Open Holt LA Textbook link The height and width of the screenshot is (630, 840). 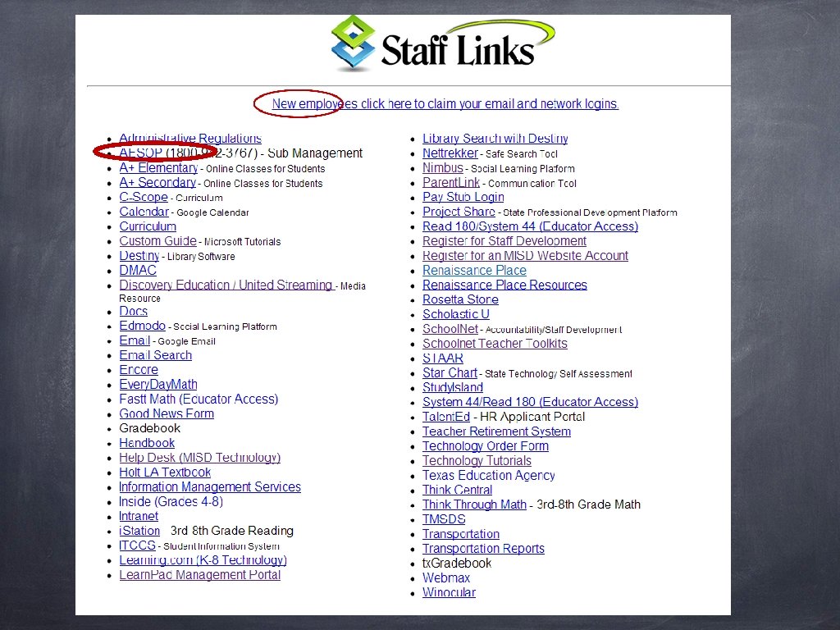tap(164, 472)
